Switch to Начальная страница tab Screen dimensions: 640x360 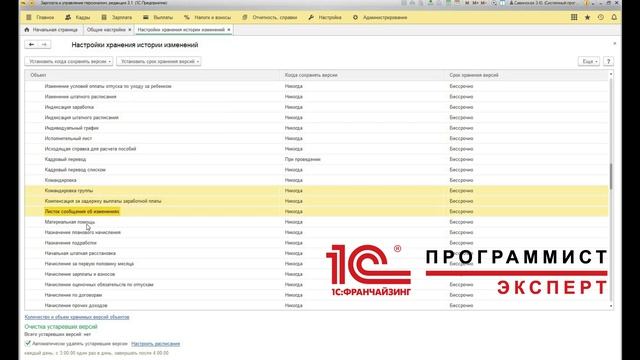(x=51, y=30)
